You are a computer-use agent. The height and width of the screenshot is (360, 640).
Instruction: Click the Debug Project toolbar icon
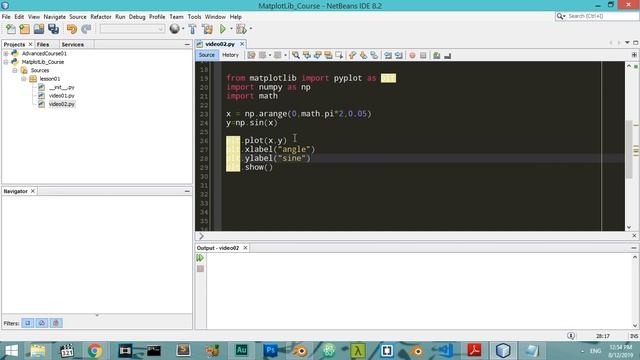pos(241,29)
